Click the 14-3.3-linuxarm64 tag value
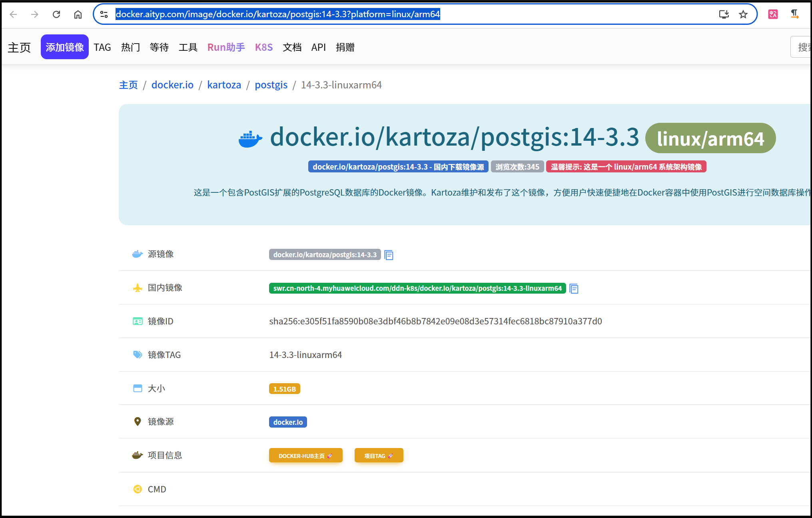Viewport: 812px width, 518px height. (305, 355)
